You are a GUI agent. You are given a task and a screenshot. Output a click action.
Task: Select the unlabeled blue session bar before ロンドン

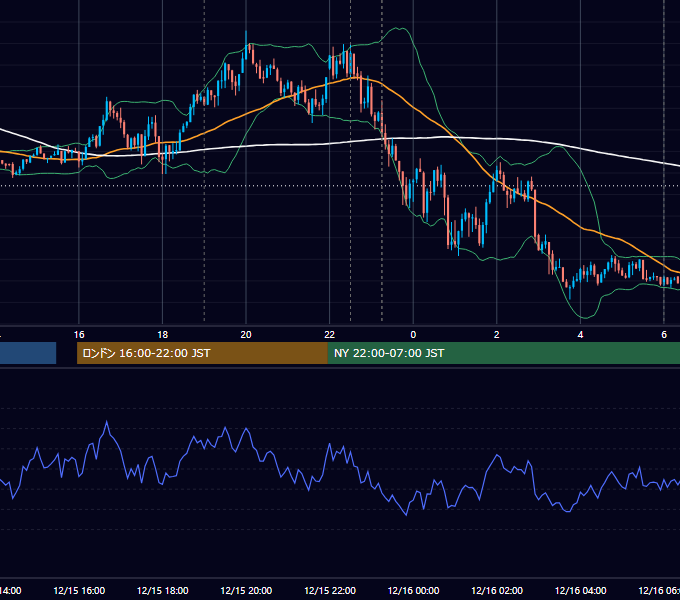(28, 353)
